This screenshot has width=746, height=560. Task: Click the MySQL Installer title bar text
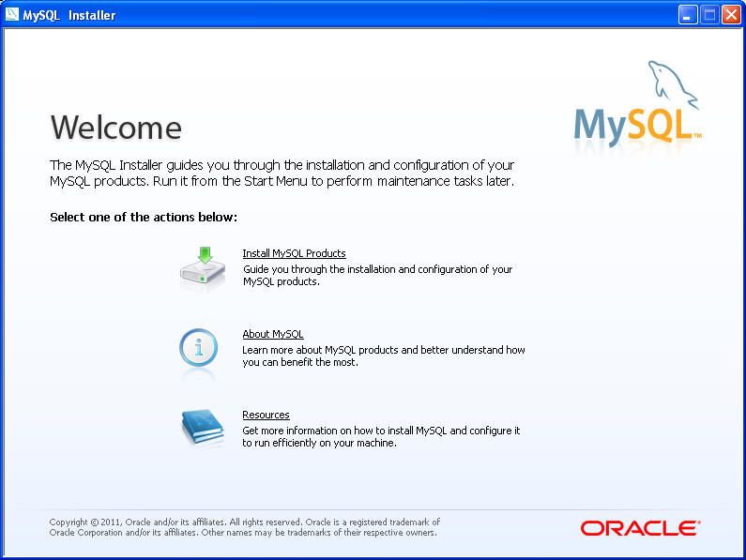(x=69, y=15)
